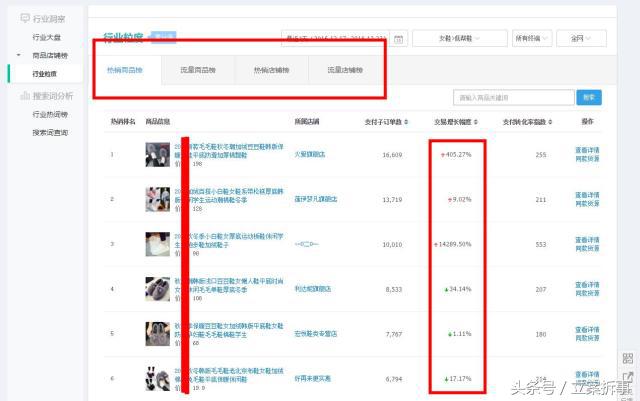Open 行业大盘 in the sidebar
Image resolution: width=640 pixels, height=401 pixels.
point(47,37)
